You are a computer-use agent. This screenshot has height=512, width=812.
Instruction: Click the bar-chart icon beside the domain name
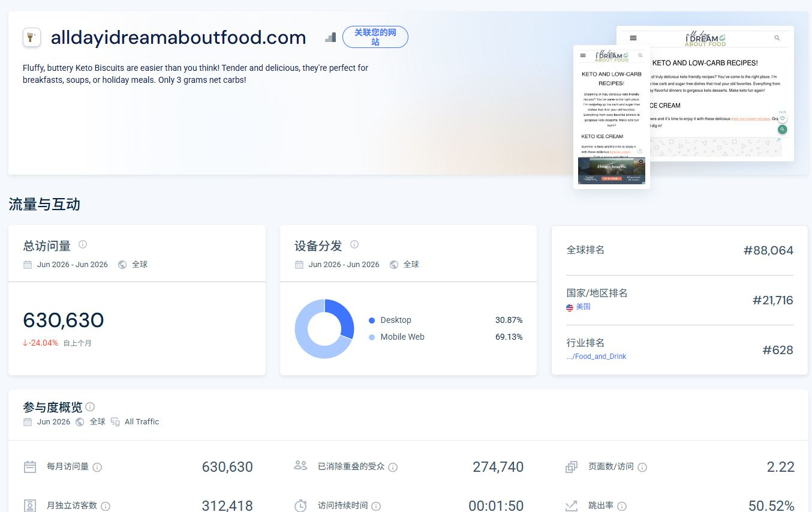(x=330, y=37)
